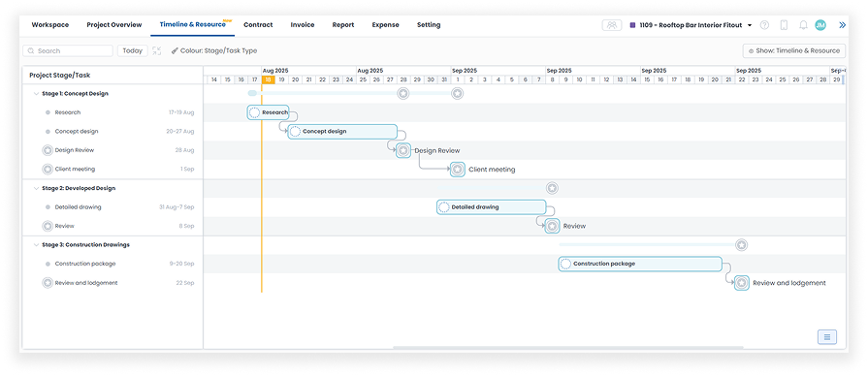
Task: Switch to the Workspace tab
Action: click(49, 25)
